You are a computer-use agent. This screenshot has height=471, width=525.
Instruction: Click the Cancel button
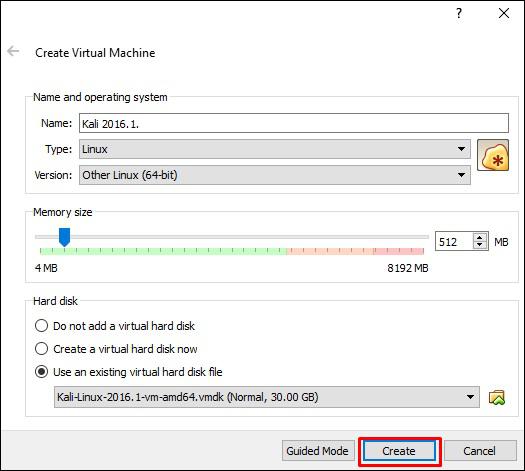pos(479,451)
